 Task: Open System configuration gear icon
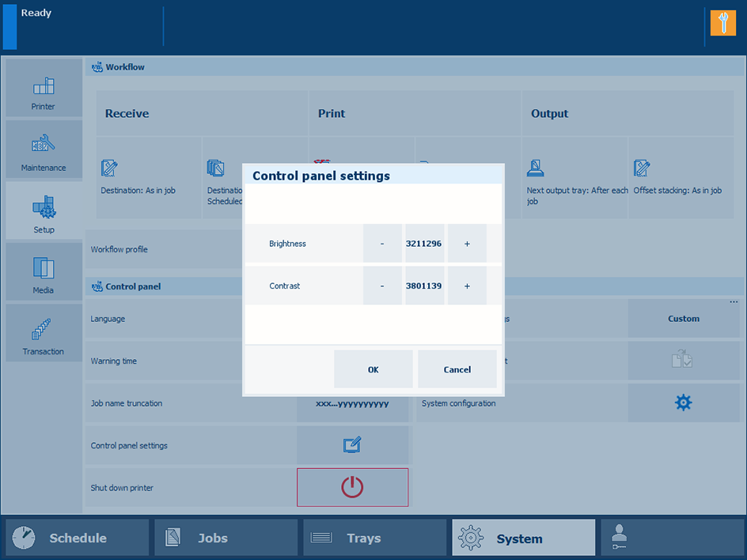point(683,403)
